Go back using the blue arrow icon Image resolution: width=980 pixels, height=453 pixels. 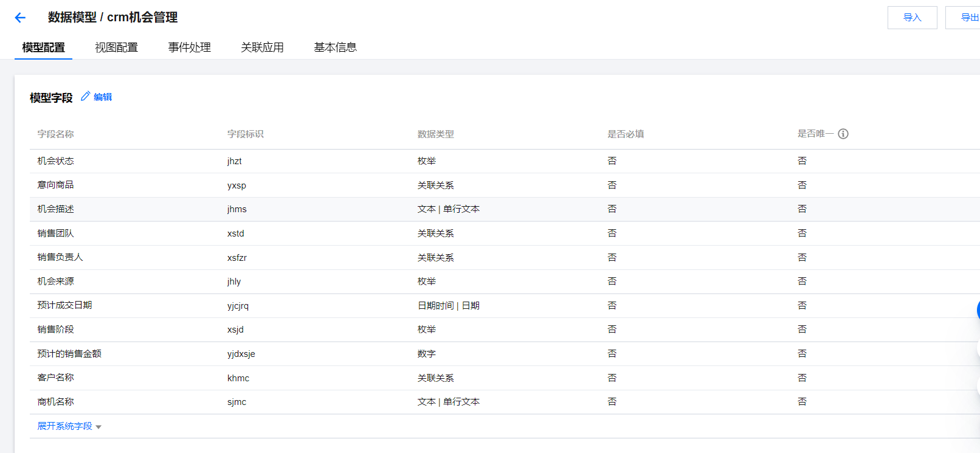click(x=20, y=18)
